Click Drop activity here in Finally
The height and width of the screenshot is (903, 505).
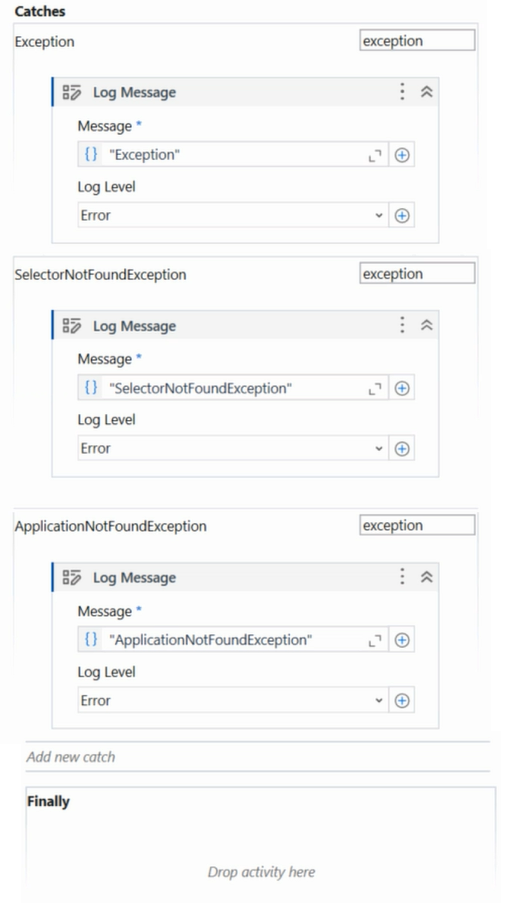(261, 872)
